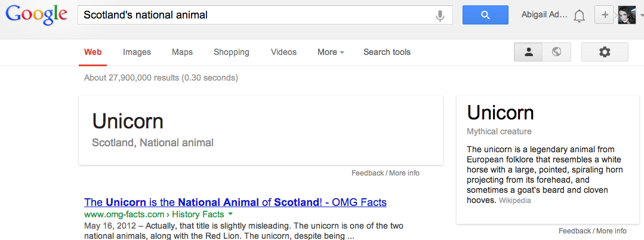The width and height of the screenshot is (644, 240).
Task: Open the profile avatar picture
Action: tap(626, 15)
